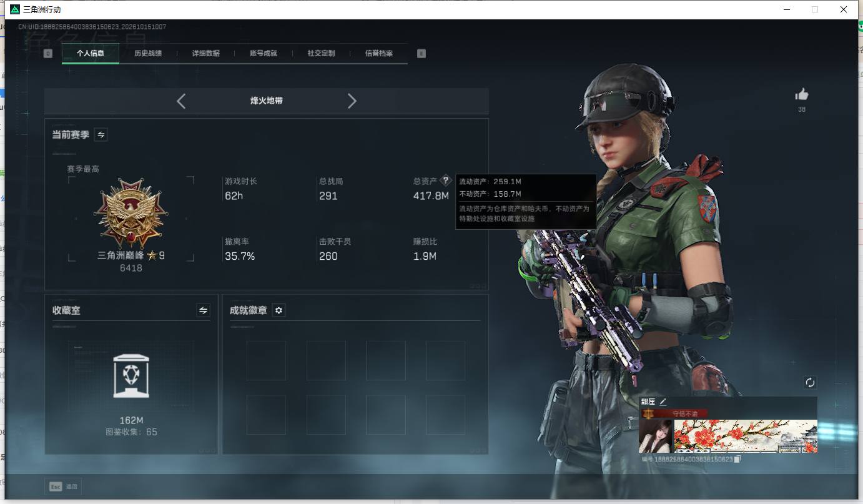
Task: Click the 三角洲行动 app logo in the title bar
Action: click(15, 9)
